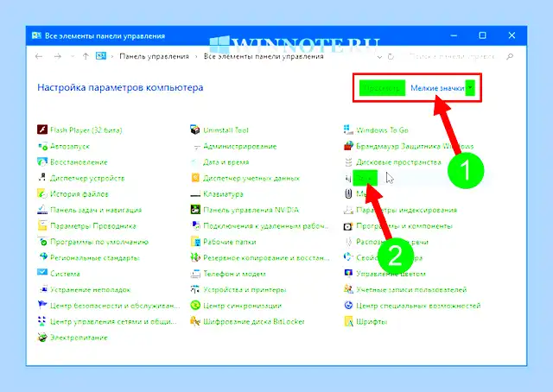
Task: Open the Шифрование диска BitLocker icon
Action: tap(195, 321)
